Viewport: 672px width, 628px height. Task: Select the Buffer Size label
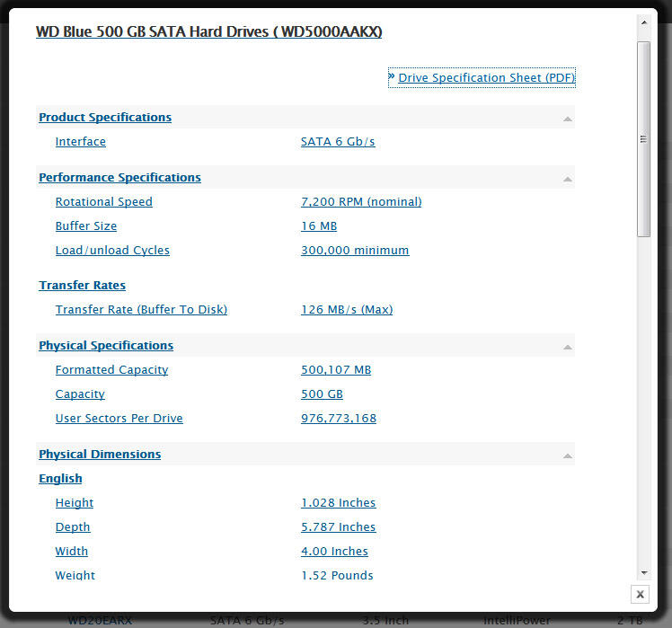[x=86, y=226]
